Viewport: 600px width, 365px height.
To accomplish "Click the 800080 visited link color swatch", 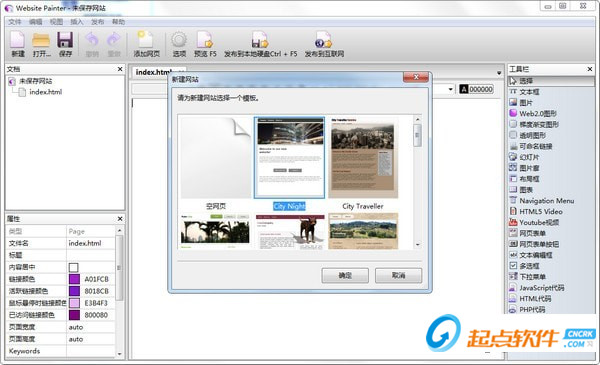I will [74, 315].
